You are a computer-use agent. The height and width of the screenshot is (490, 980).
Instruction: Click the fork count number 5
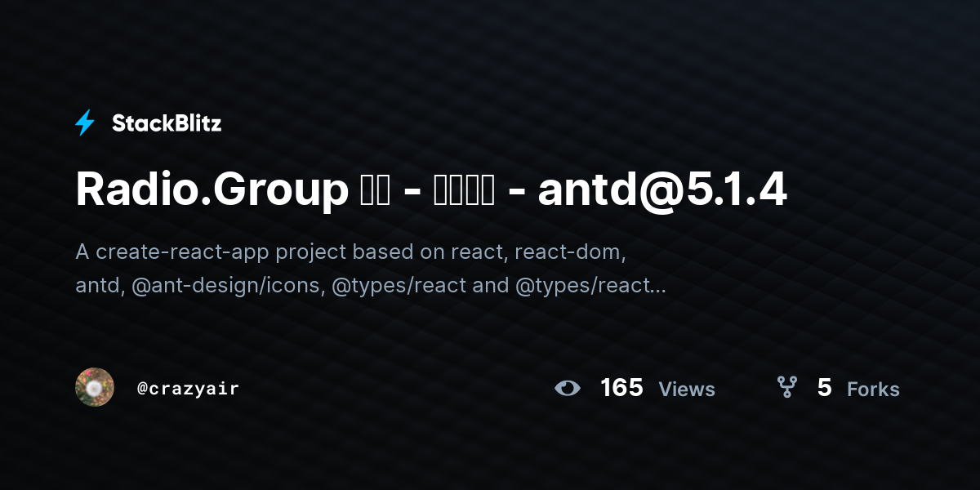tap(824, 388)
